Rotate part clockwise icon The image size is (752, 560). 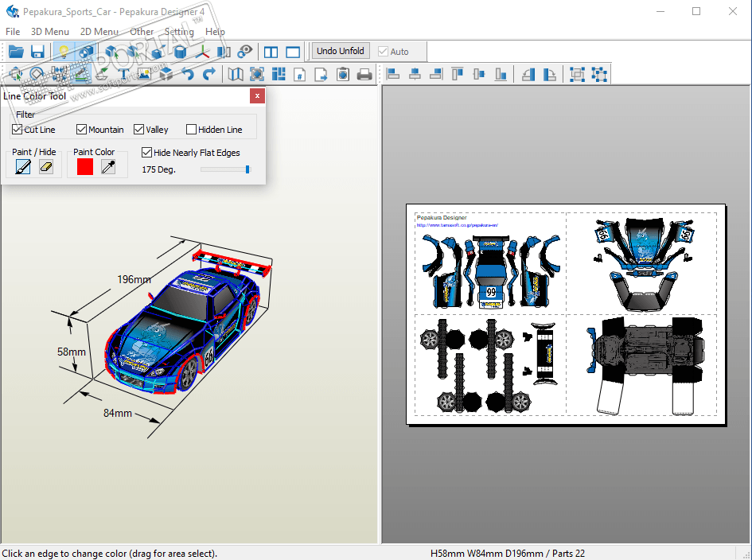click(550, 74)
